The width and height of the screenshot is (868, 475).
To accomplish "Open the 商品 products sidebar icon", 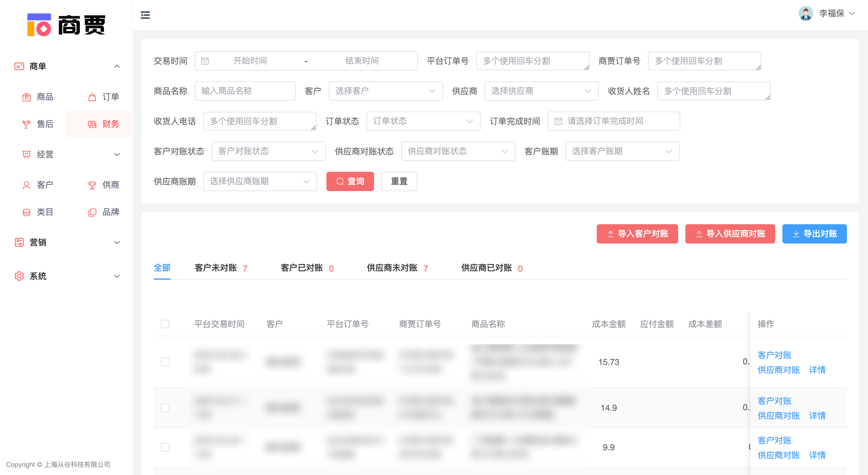I will (26, 97).
